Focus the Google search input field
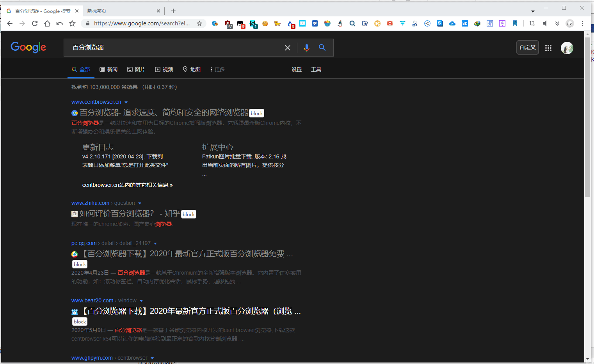This screenshot has height=364, width=594. tap(176, 48)
